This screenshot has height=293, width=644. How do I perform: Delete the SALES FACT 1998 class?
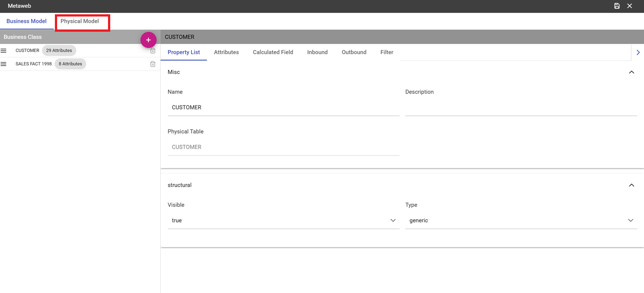tap(153, 64)
